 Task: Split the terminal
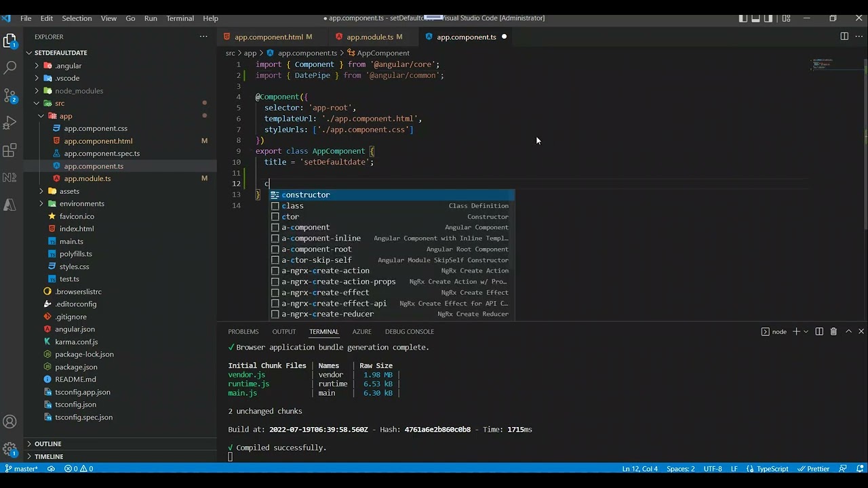coord(819,331)
